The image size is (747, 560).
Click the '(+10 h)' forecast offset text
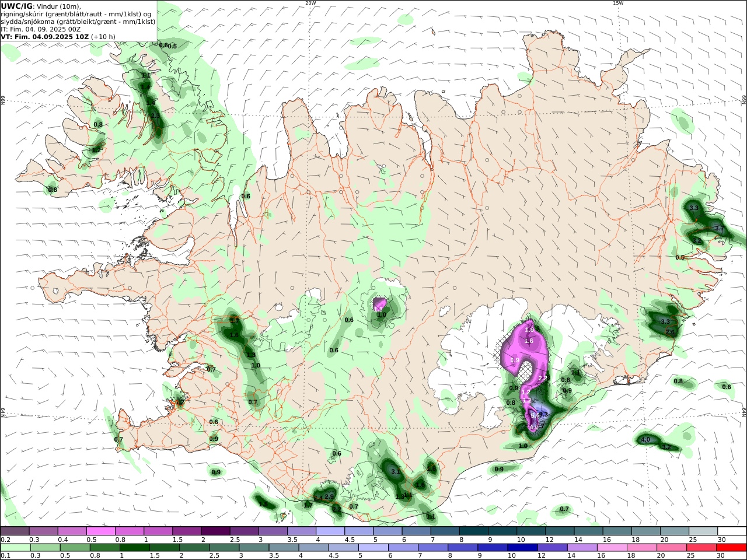coord(103,37)
